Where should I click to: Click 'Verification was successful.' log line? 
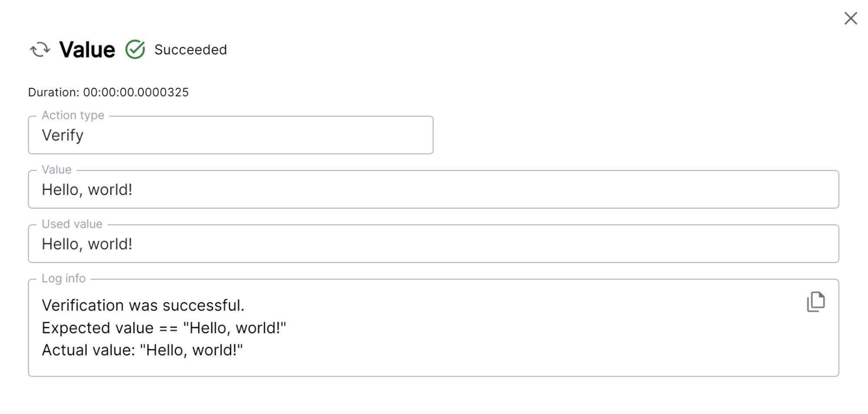[143, 305]
